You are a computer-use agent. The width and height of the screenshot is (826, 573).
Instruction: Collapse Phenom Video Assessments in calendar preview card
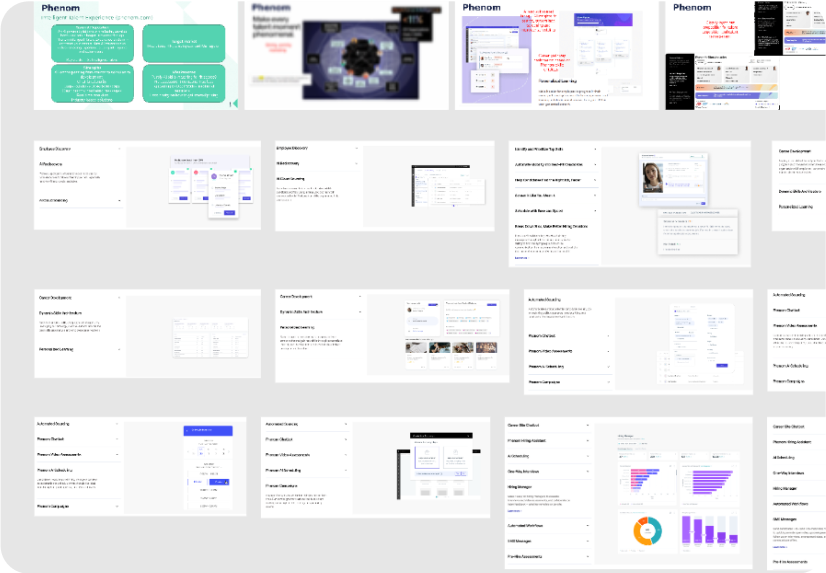pyautogui.click(x=78, y=454)
